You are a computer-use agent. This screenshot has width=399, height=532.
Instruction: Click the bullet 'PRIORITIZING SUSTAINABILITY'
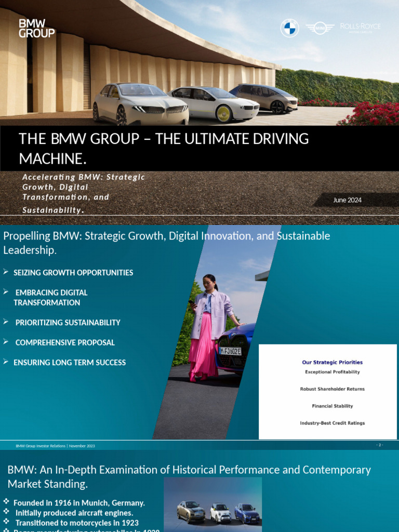pyautogui.click(x=68, y=323)
